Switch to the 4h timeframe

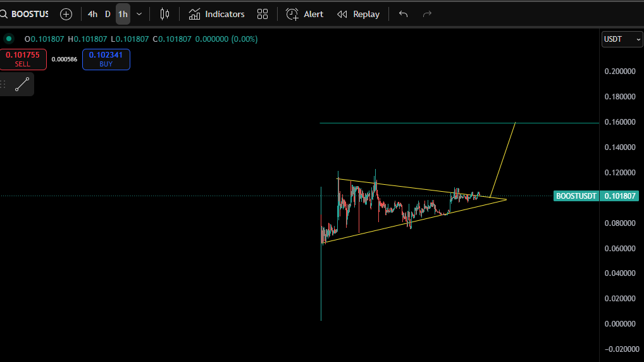click(x=92, y=14)
